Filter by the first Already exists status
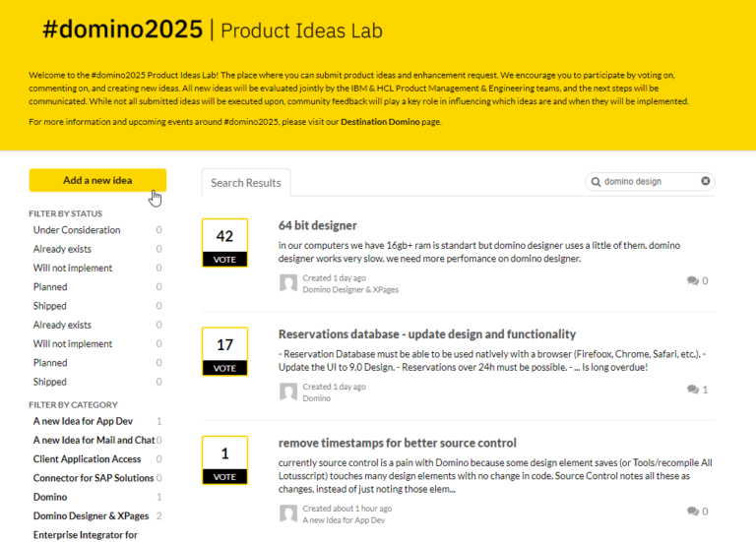Viewport: 756px width, 542px height. point(62,249)
